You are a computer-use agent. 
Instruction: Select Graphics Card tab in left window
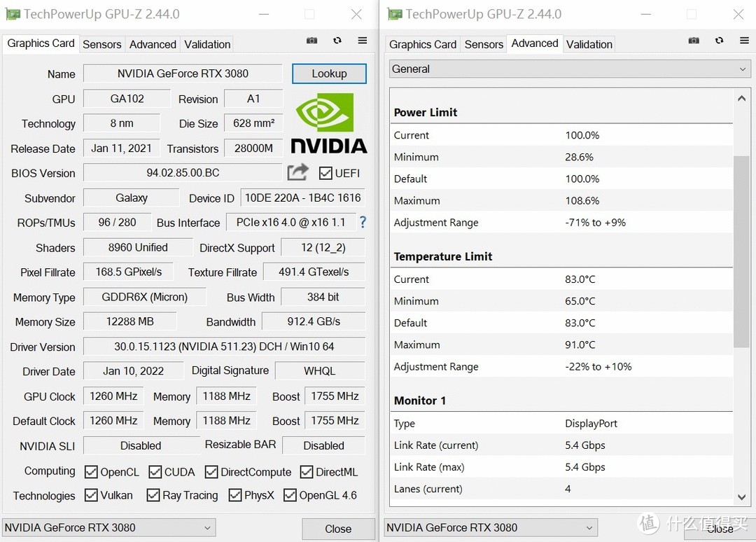coord(41,43)
